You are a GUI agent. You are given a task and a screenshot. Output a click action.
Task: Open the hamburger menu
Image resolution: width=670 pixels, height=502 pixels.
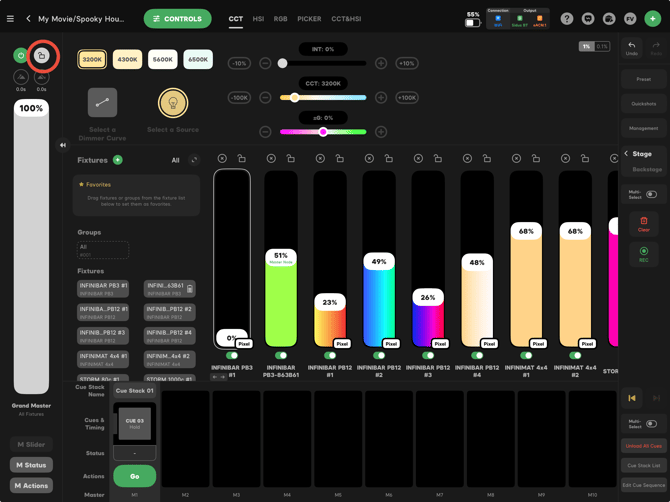(10, 19)
